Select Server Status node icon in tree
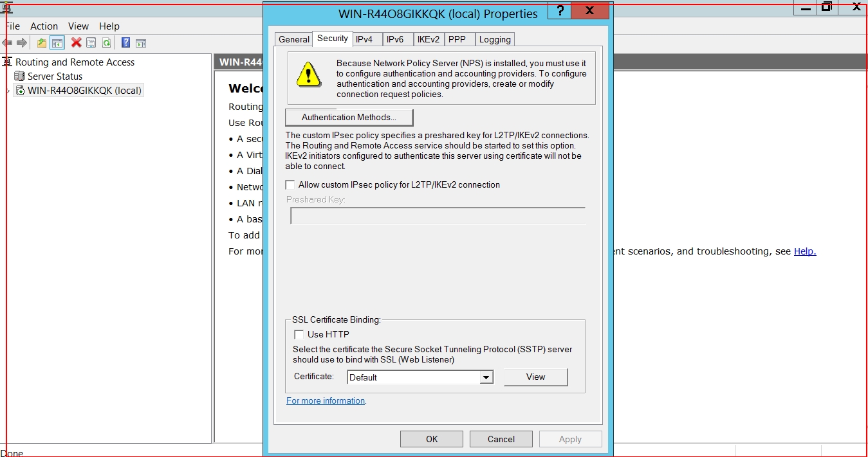The image size is (868, 457). 19,76
